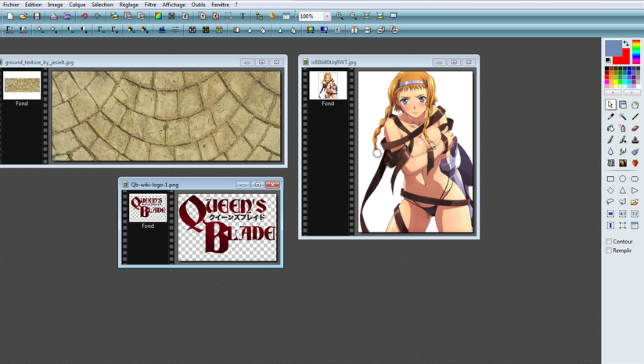Show previous palette colors with left arrow
This screenshot has height=364, width=644.
[613, 93]
